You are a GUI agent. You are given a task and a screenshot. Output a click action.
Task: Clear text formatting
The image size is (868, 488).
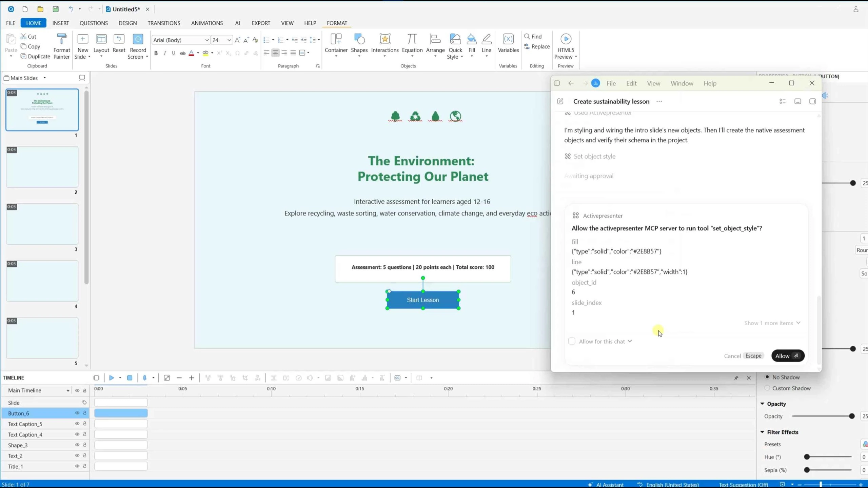(x=255, y=40)
